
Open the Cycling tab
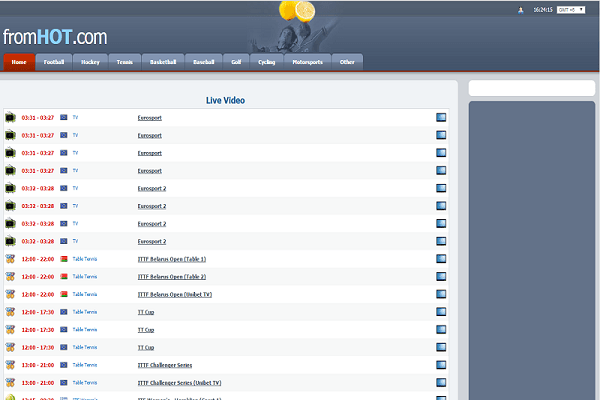coord(267,62)
